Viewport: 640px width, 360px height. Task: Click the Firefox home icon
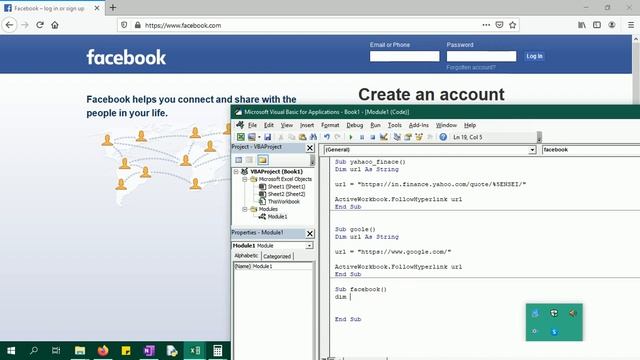(x=55, y=25)
